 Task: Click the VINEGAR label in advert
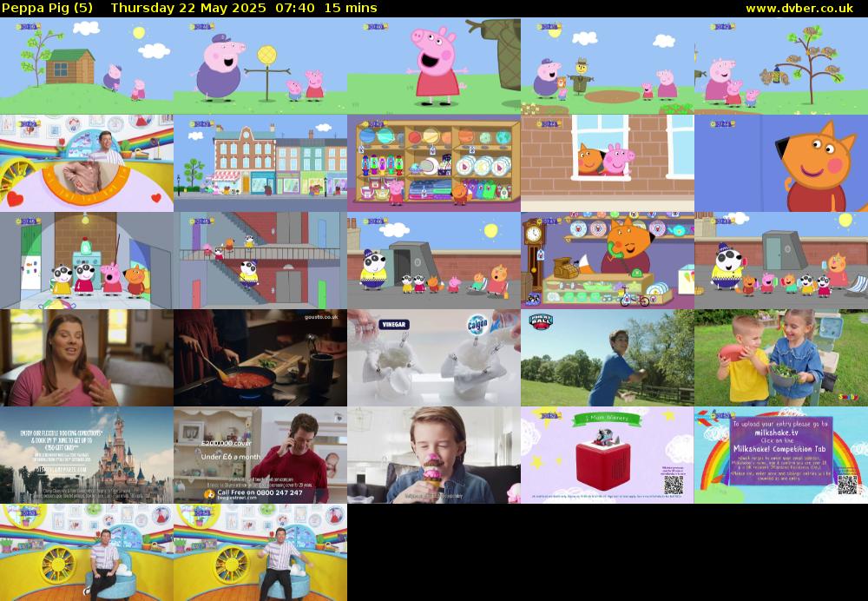[393, 325]
